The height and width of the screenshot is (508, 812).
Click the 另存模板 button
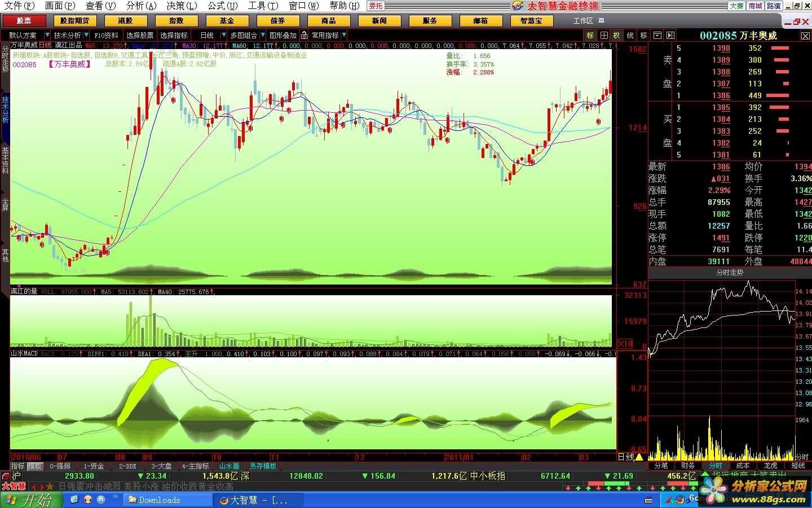[263, 466]
